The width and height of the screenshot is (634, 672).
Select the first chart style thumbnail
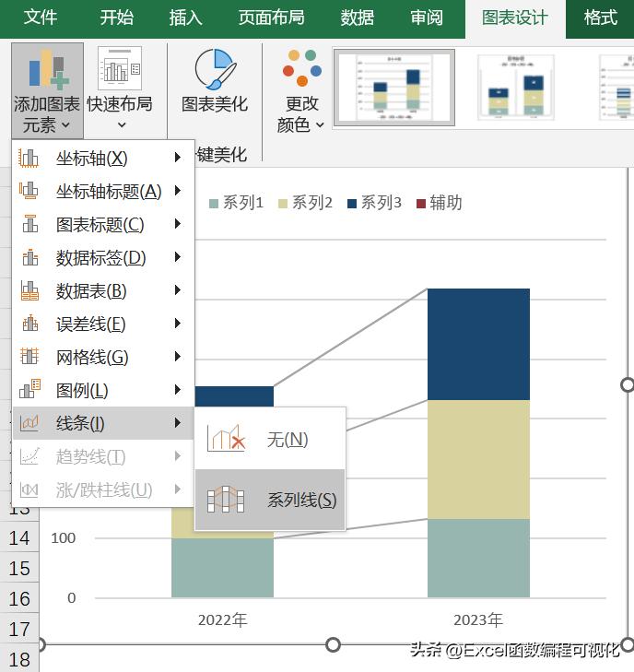pyautogui.click(x=394, y=88)
